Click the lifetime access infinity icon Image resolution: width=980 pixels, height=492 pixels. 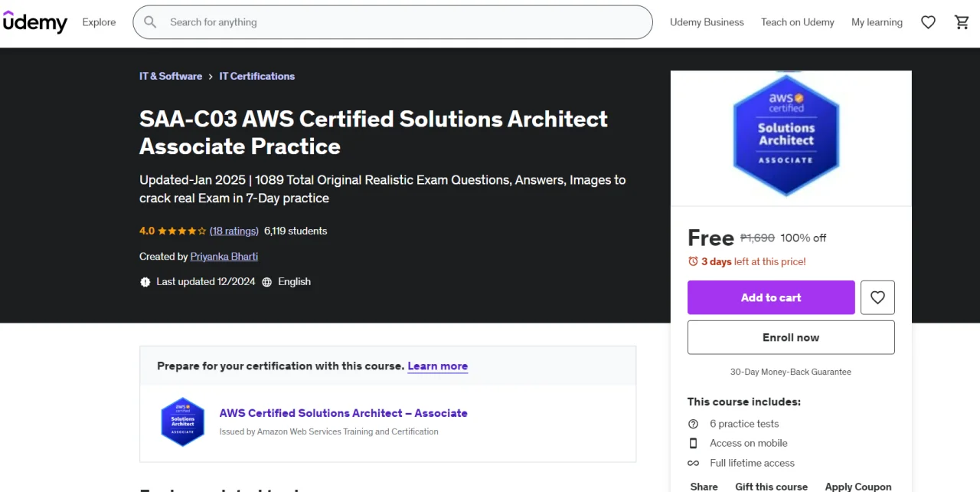(x=693, y=463)
